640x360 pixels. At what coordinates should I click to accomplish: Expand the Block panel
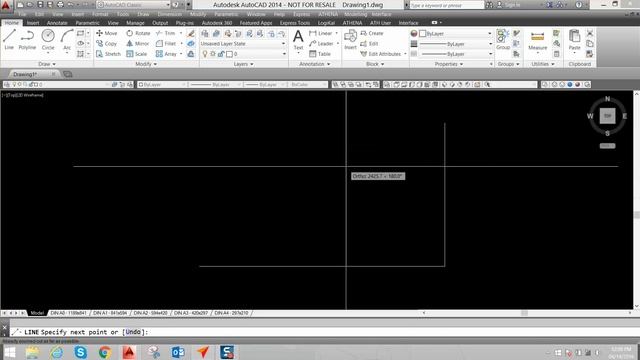375,64
